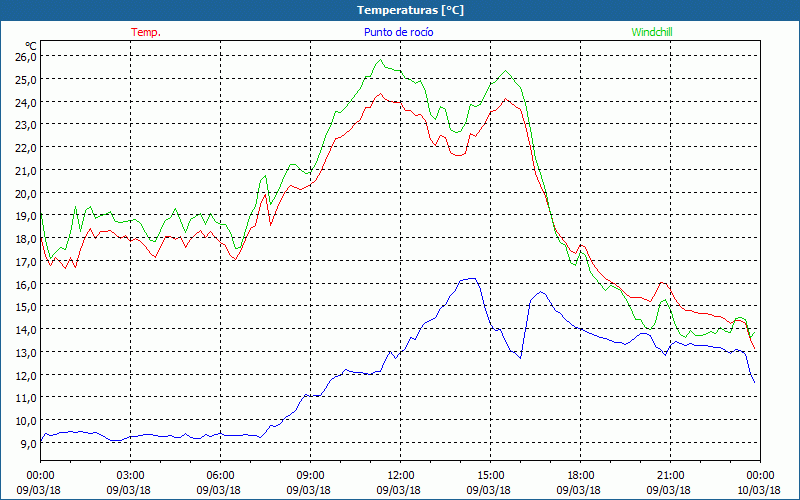Select the red Temp. legend label
800x500 pixels.
146,32
